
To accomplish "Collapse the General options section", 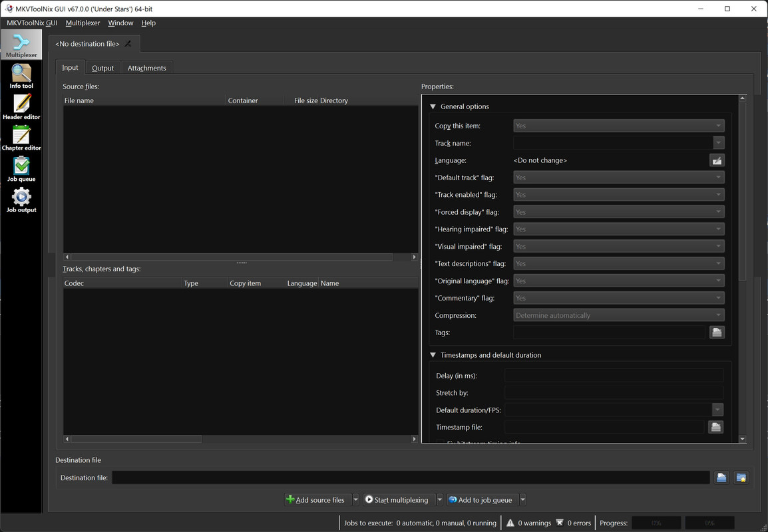I will click(x=433, y=106).
